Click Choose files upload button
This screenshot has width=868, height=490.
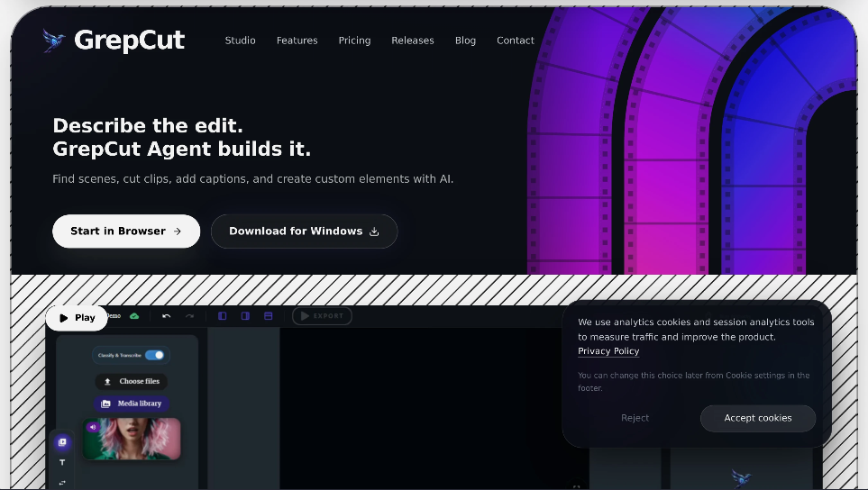coord(132,381)
